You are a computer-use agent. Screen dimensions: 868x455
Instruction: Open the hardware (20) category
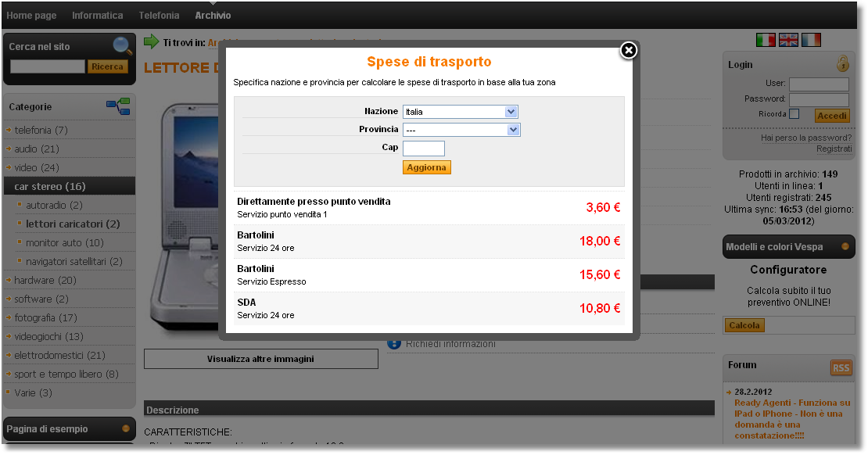[x=45, y=280]
